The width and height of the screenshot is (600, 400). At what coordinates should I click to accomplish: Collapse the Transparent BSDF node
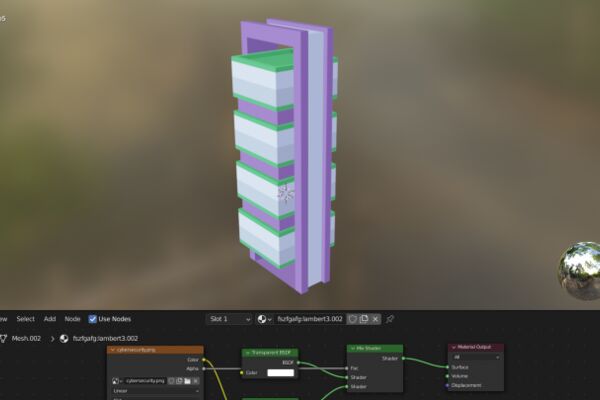pos(248,353)
